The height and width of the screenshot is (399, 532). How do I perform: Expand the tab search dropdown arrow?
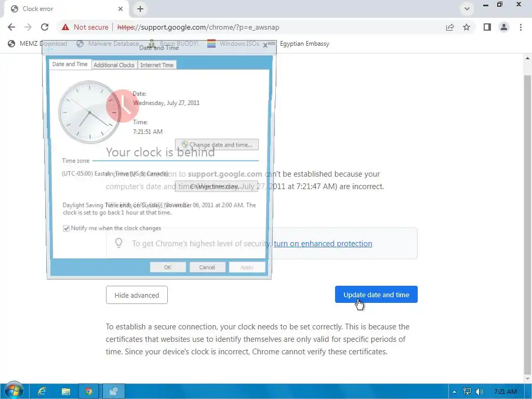coord(467,9)
